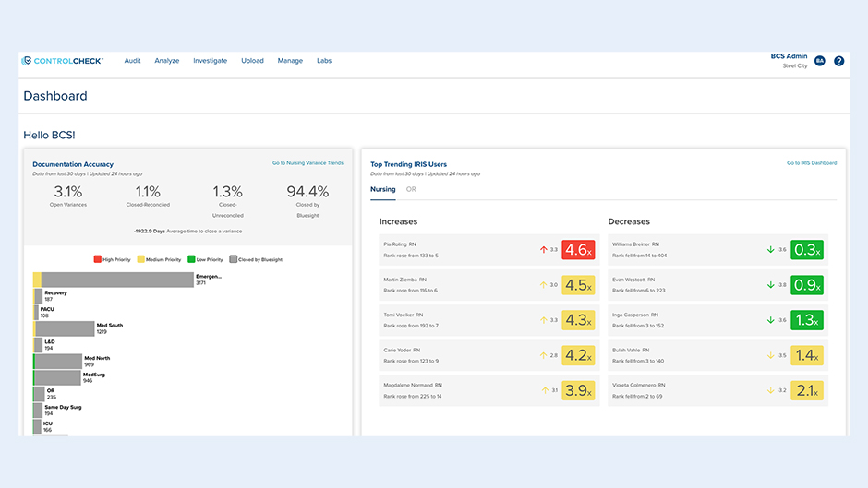Go to Nursing Variance Trends
Image resolution: width=868 pixels, height=488 pixels.
click(307, 163)
